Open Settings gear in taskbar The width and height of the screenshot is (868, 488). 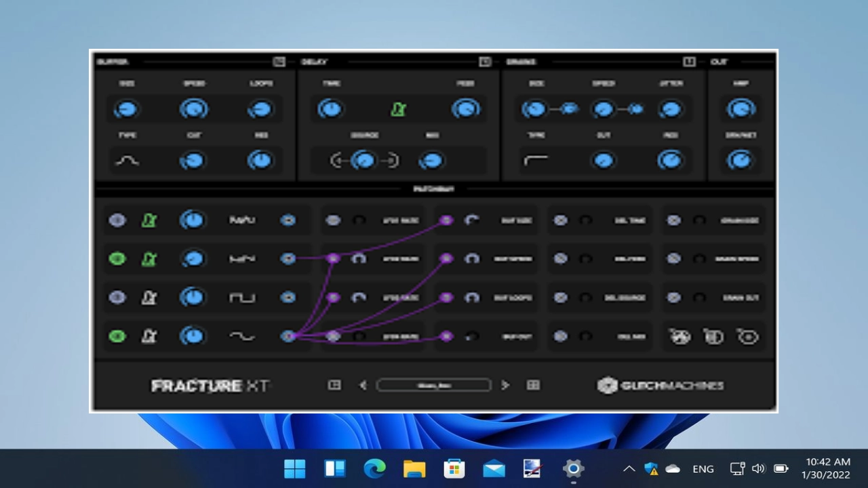[573, 468]
